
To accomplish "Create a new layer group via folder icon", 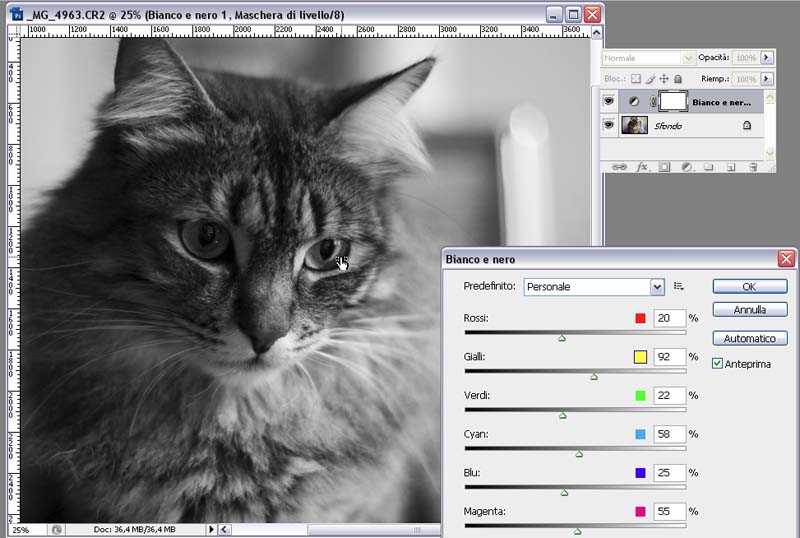I will click(x=708, y=167).
